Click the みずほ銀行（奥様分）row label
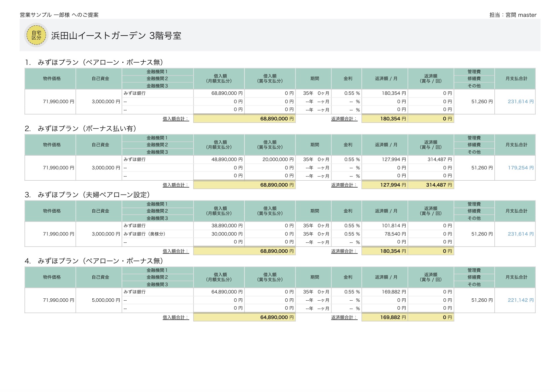The height and width of the screenshot is (392, 555). [x=144, y=234]
